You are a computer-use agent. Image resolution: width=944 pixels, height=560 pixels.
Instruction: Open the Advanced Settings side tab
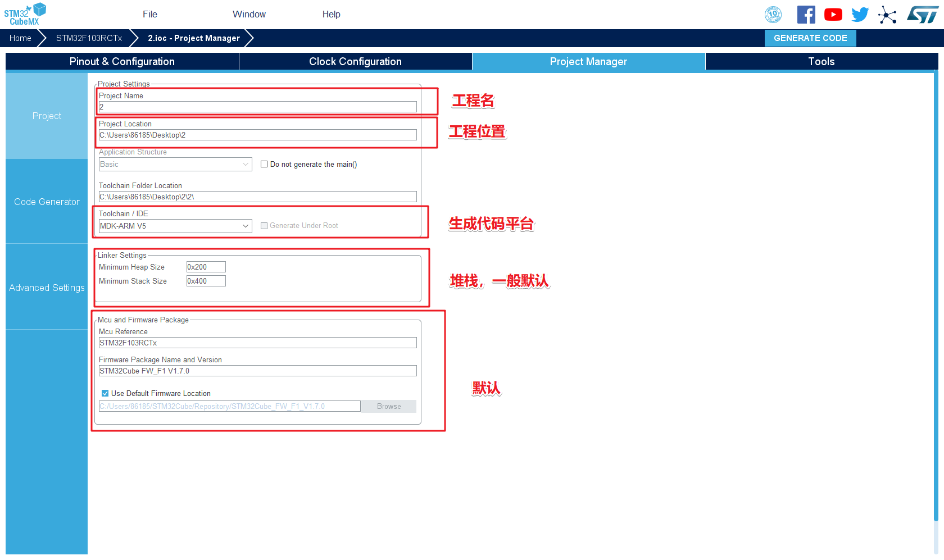click(x=47, y=288)
